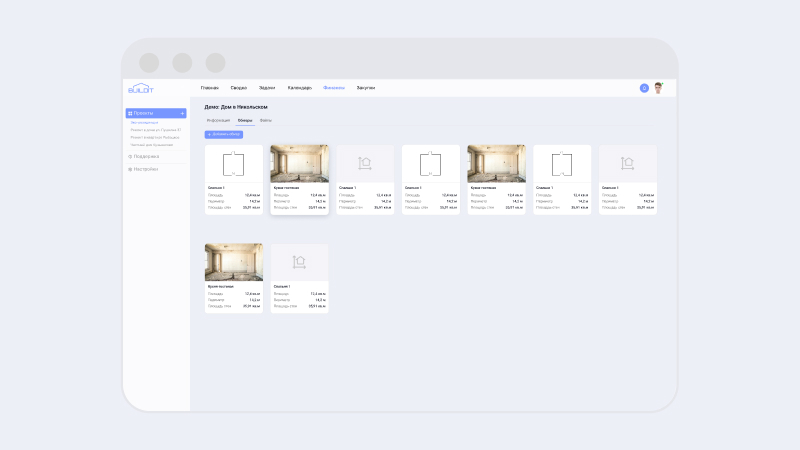Open the Пушкина project link in sidebar

[156, 130]
